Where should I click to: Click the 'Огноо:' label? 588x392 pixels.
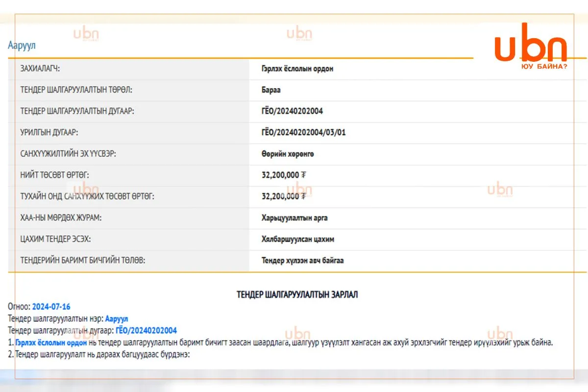19,307
